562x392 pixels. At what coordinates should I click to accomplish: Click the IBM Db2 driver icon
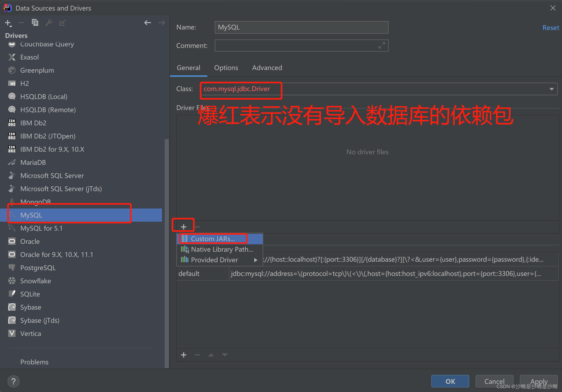click(x=12, y=123)
